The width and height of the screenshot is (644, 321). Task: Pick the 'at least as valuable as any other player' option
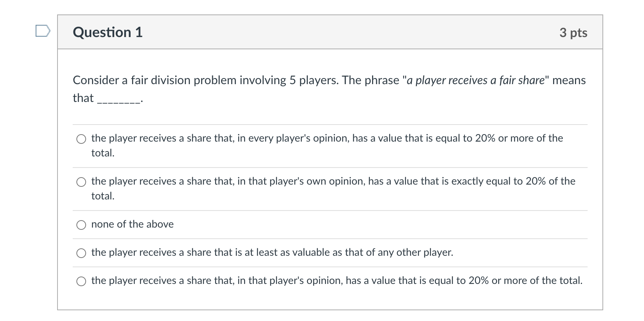tap(81, 253)
